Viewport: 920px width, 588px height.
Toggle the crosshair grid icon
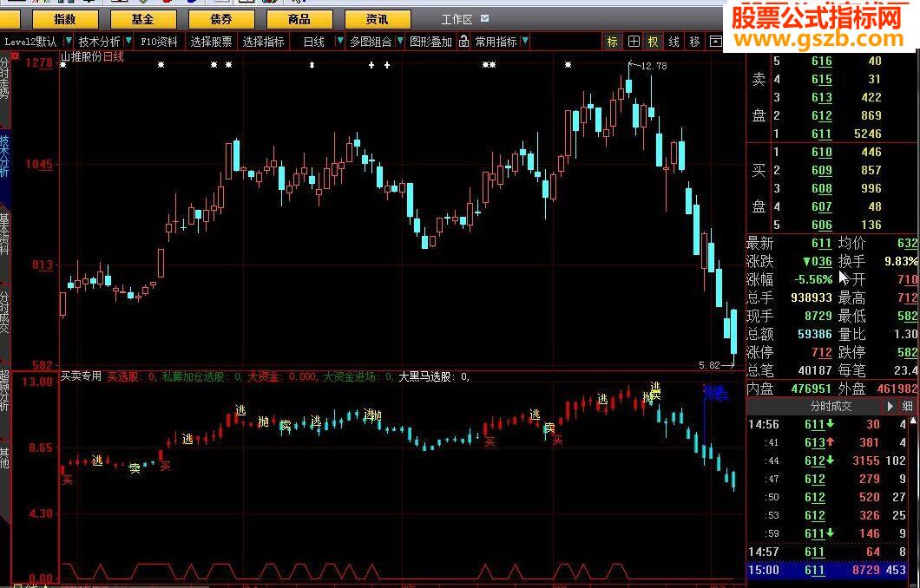[x=634, y=42]
